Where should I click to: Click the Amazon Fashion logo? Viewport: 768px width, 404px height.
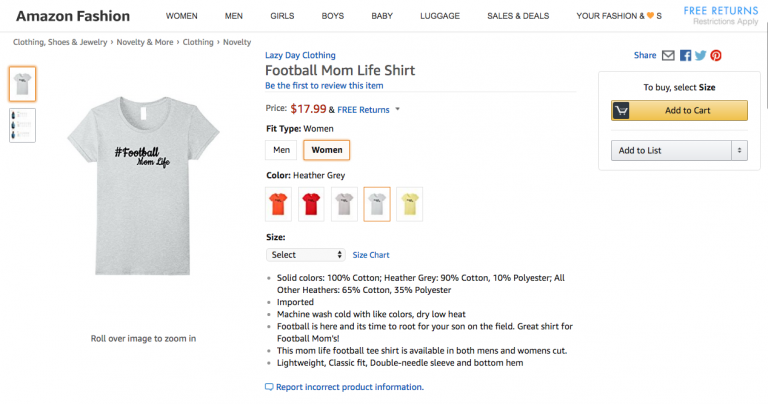(73, 16)
